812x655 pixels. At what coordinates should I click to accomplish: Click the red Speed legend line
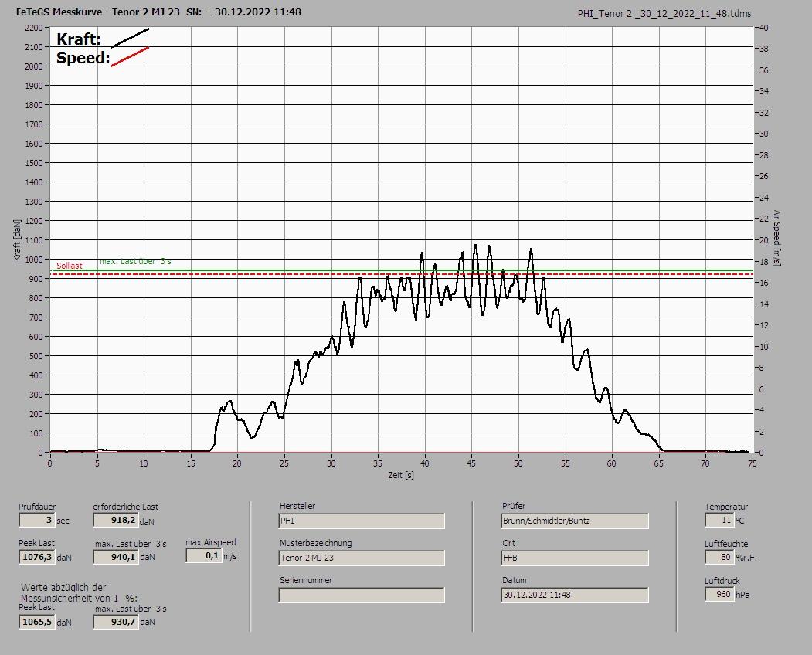pyautogui.click(x=130, y=56)
